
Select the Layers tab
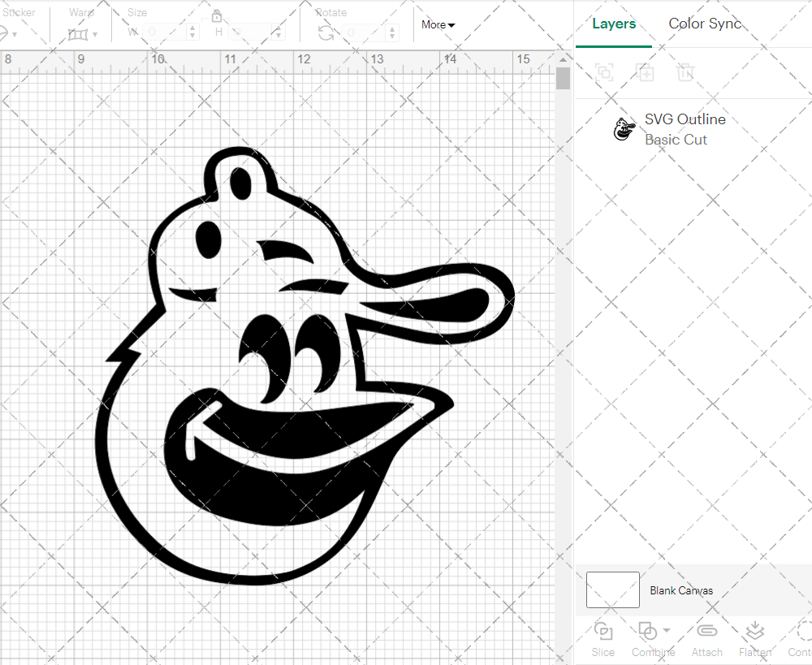pos(614,24)
